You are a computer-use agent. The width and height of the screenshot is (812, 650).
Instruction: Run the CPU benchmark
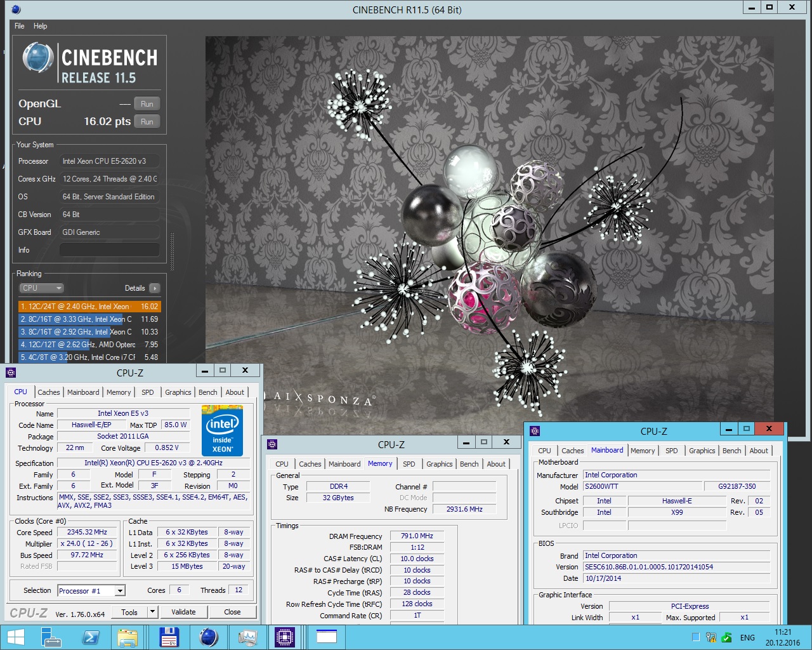(x=147, y=121)
